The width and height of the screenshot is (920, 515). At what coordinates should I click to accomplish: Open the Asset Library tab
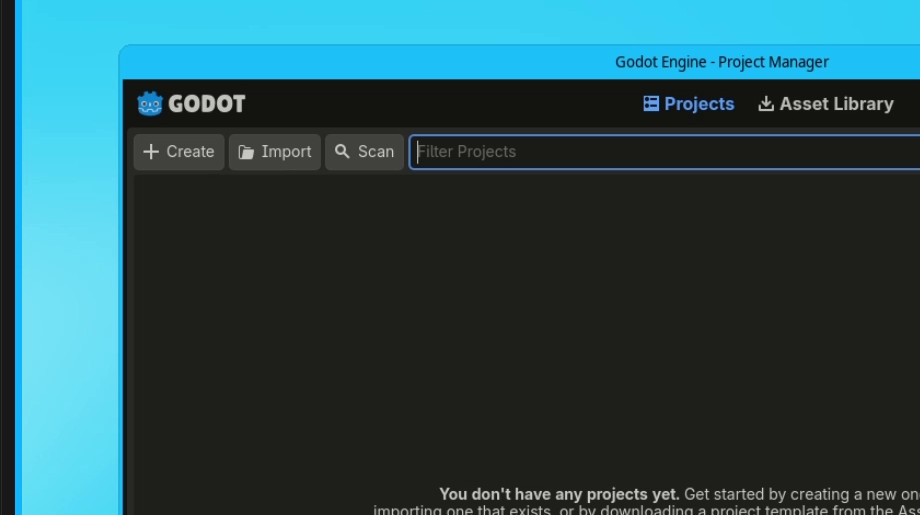click(826, 104)
